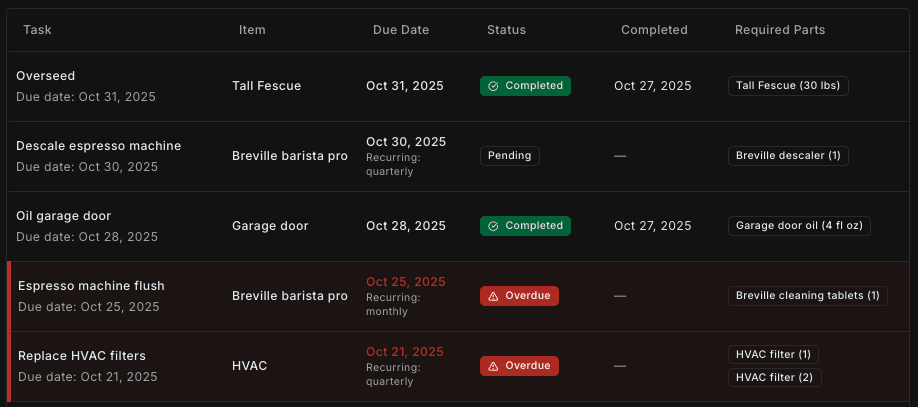
Task: Select the Tall Fescue (30 lbs) part tag
Action: tap(788, 86)
